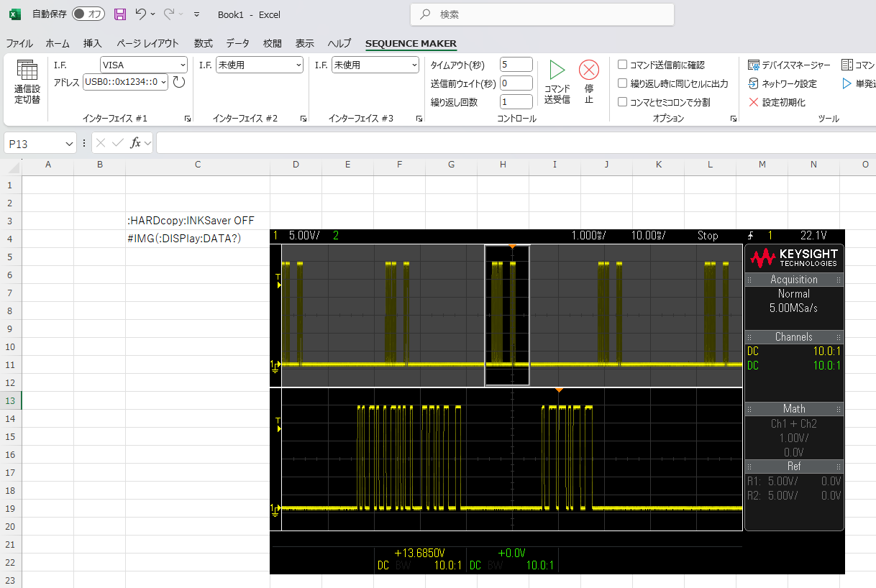Select cell with :HARDcopy:INKSaver OFF
The height and width of the screenshot is (588, 876).
198,221
